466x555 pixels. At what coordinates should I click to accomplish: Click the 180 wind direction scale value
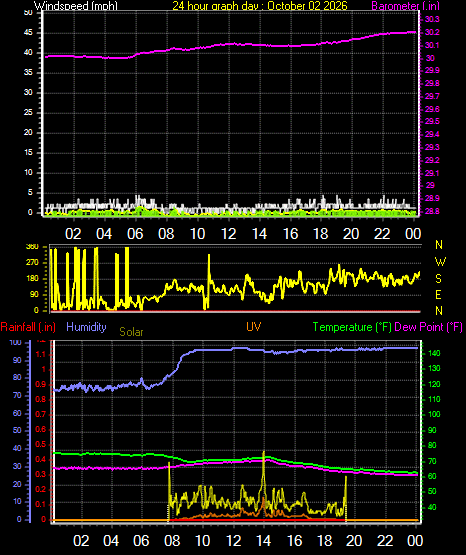pos(32,279)
